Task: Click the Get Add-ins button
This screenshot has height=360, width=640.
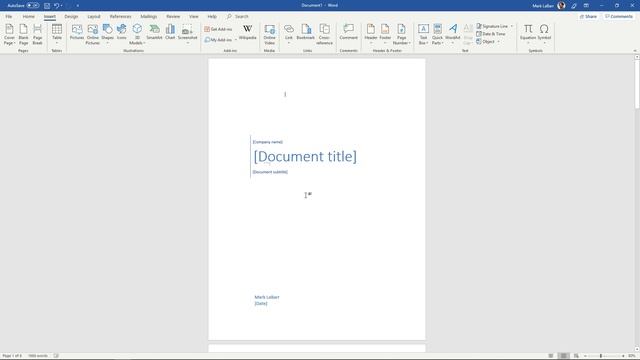Action: 218,29
